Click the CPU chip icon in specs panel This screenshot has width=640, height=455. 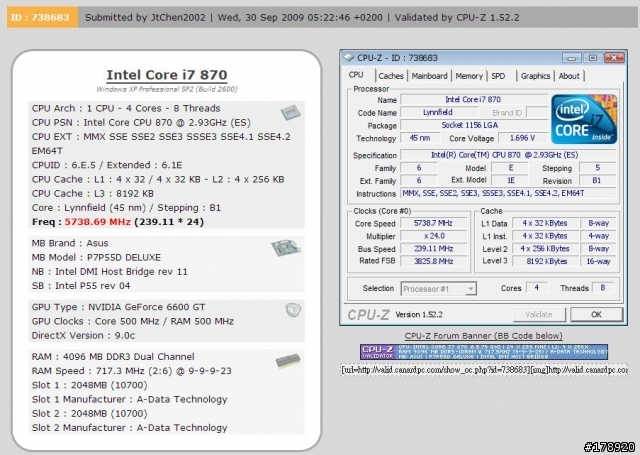point(291,112)
